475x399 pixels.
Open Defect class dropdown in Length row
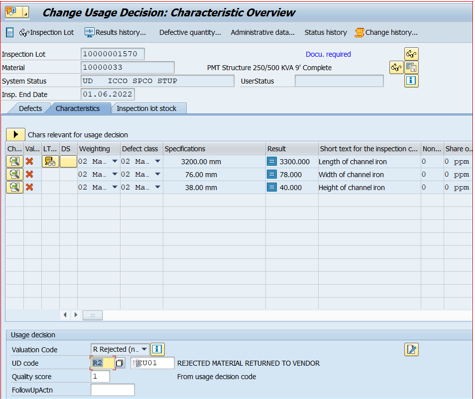point(158,161)
